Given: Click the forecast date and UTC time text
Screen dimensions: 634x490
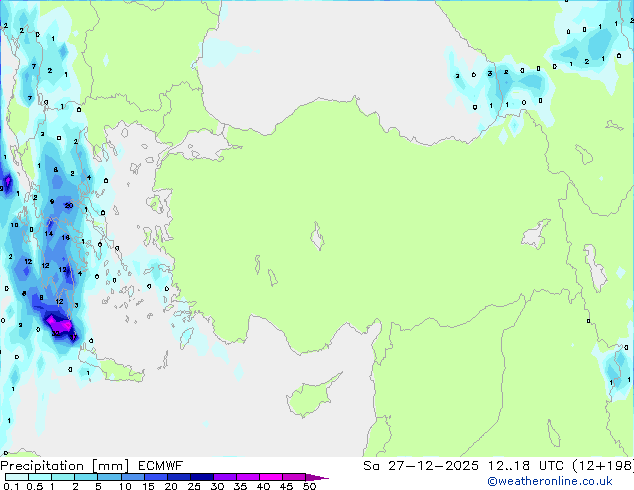Looking at the screenshot, I should [x=494, y=466].
